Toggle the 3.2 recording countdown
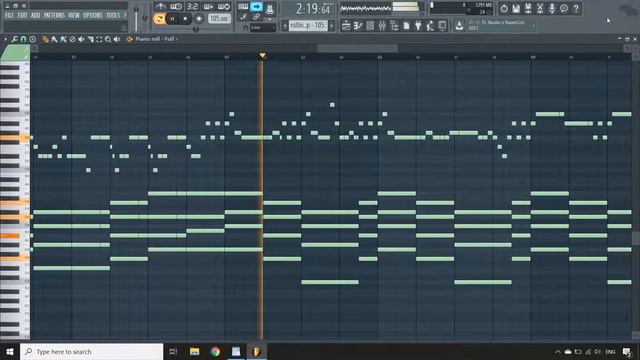This screenshot has width=640, height=360. 192,7
